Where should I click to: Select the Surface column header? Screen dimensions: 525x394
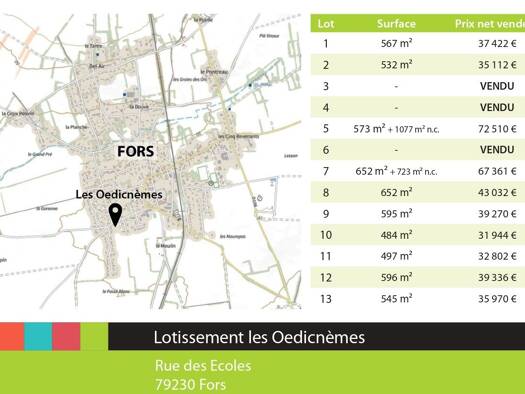pyautogui.click(x=396, y=24)
